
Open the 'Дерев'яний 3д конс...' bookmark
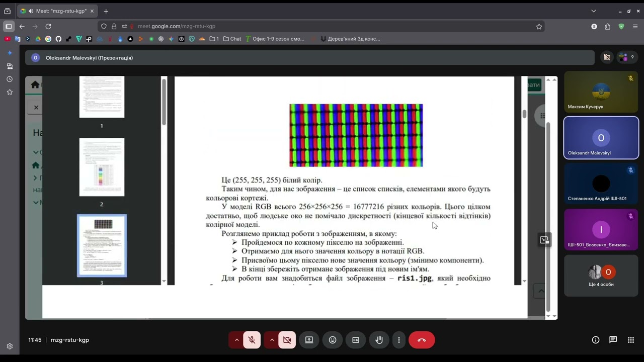coord(350,39)
